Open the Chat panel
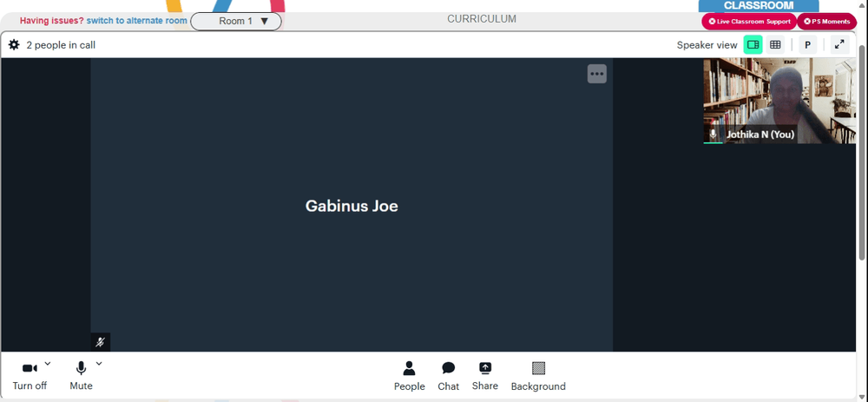This screenshot has height=402, width=868. [x=449, y=376]
